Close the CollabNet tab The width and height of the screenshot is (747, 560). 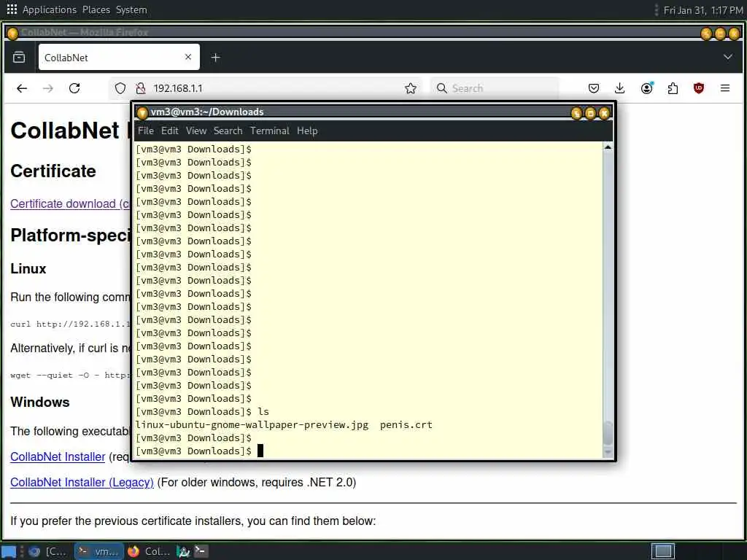pos(188,57)
